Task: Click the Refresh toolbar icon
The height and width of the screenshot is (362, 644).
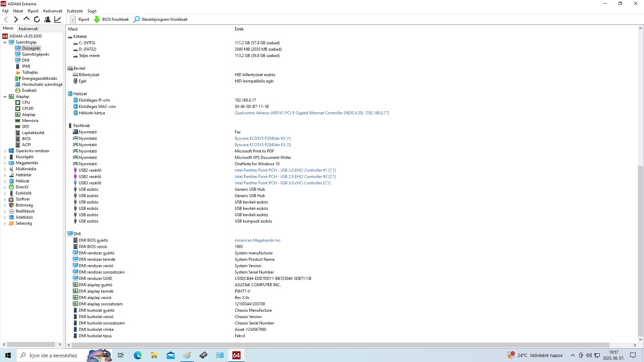Action: pyautogui.click(x=37, y=19)
